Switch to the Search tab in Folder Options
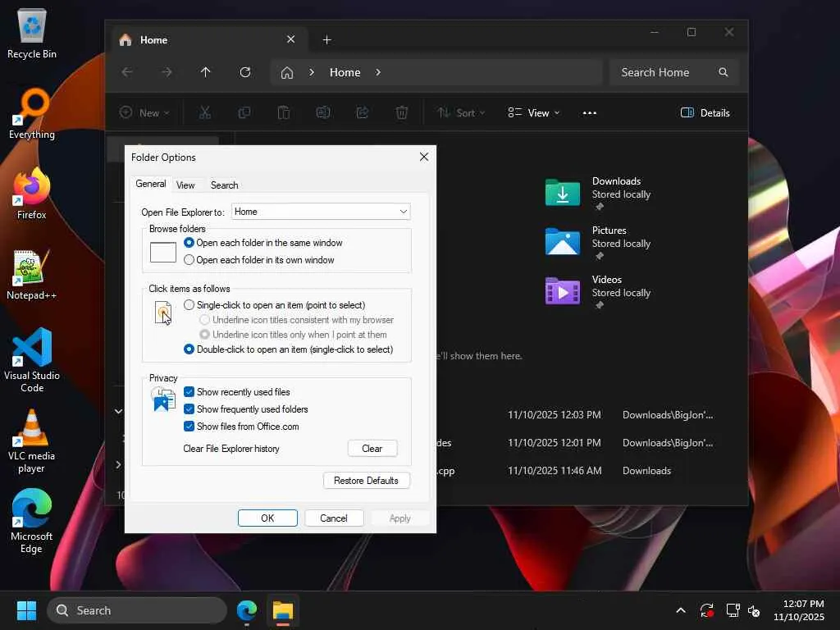This screenshot has height=630, width=840. point(224,185)
